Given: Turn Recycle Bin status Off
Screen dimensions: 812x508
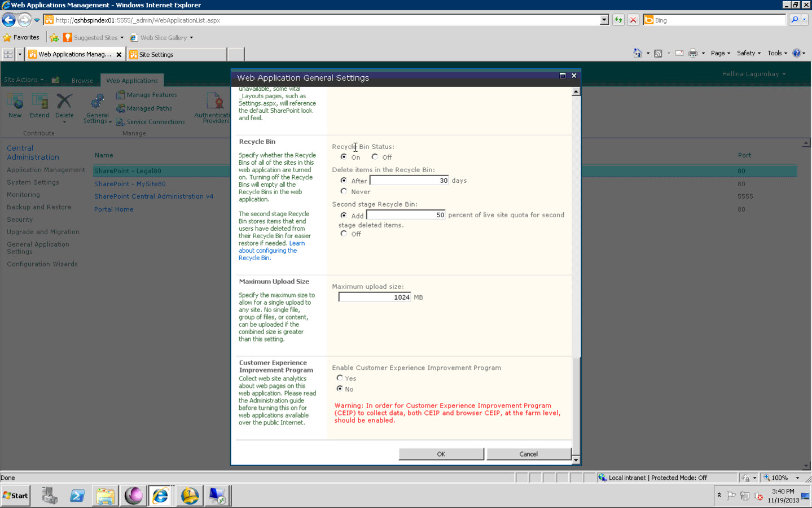Looking at the screenshot, I should (x=375, y=157).
